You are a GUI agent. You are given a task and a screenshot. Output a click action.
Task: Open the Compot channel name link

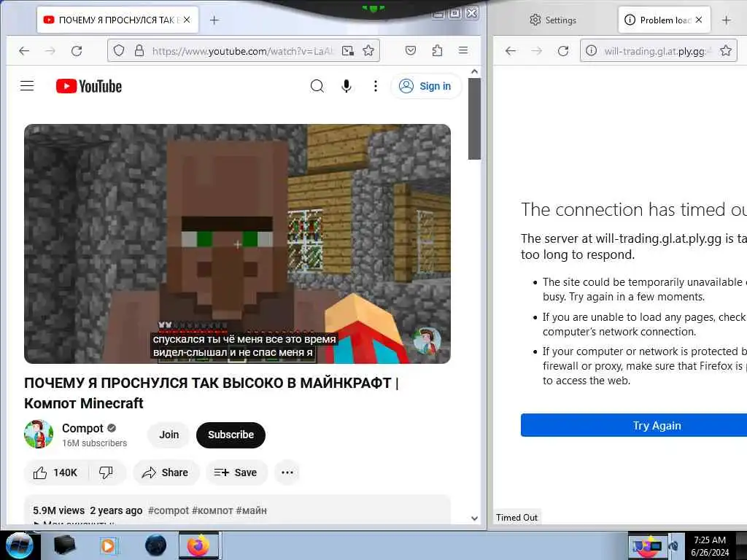[82, 428]
